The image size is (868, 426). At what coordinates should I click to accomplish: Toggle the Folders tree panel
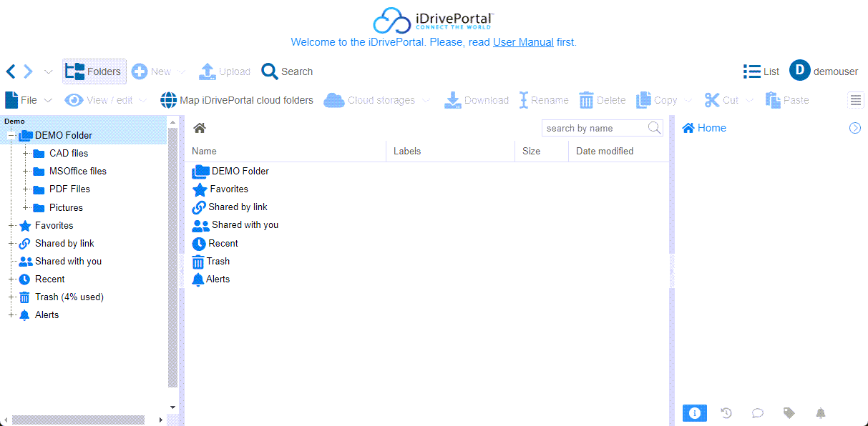(x=94, y=71)
